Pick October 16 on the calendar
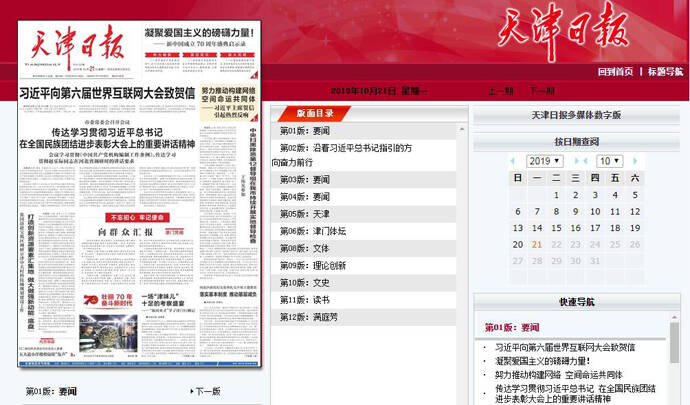 [x=576, y=228]
